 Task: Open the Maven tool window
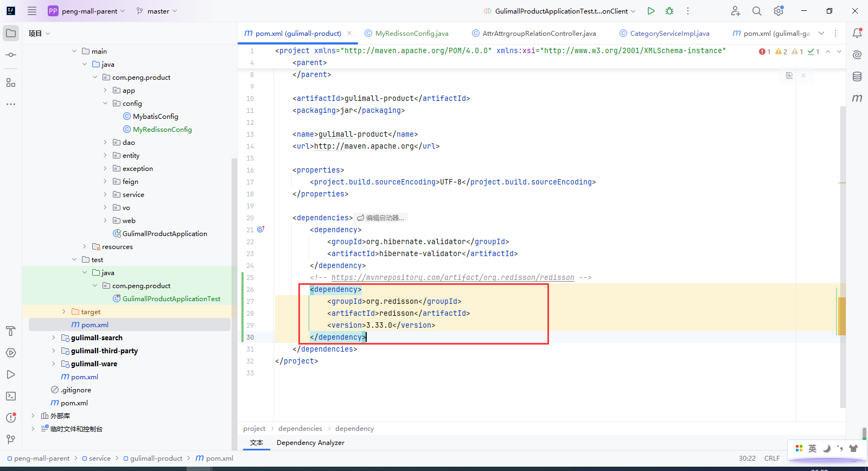(857, 98)
